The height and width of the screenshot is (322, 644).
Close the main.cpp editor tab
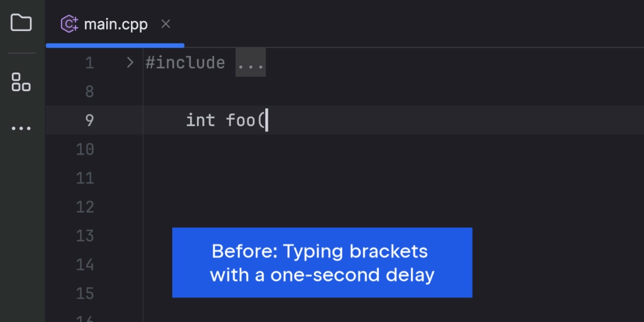[166, 24]
